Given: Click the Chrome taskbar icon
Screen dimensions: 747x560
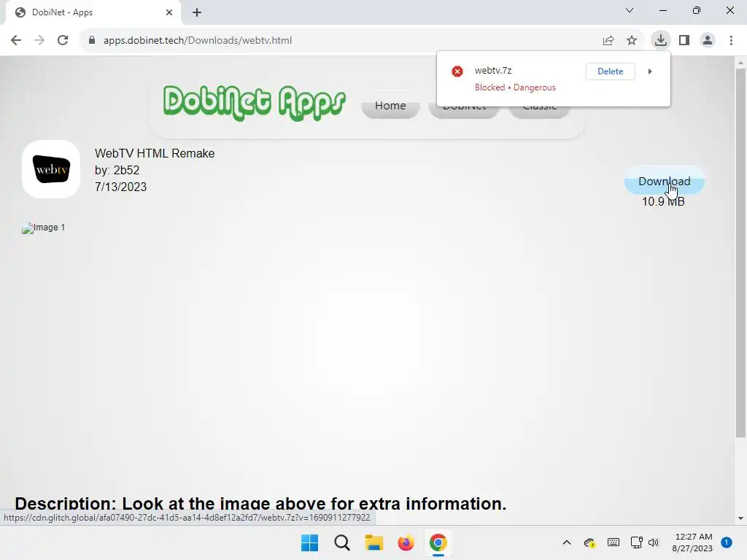Looking at the screenshot, I should point(438,542).
